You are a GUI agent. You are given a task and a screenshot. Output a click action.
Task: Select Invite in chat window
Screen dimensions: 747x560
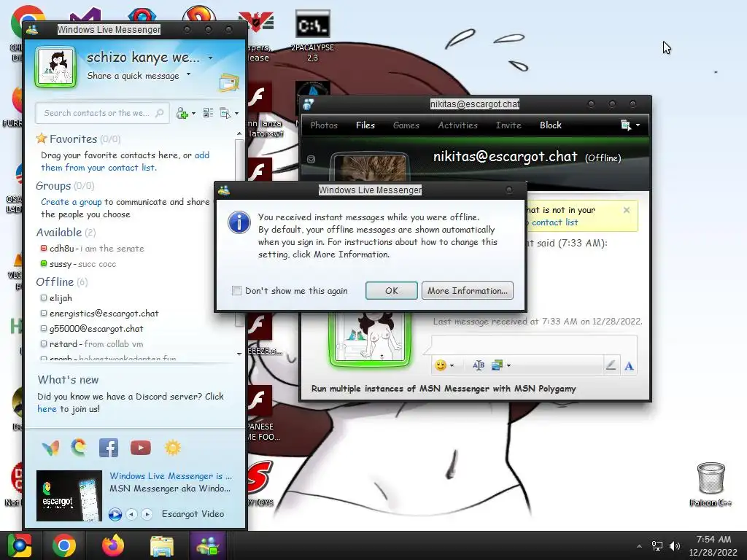tap(508, 125)
